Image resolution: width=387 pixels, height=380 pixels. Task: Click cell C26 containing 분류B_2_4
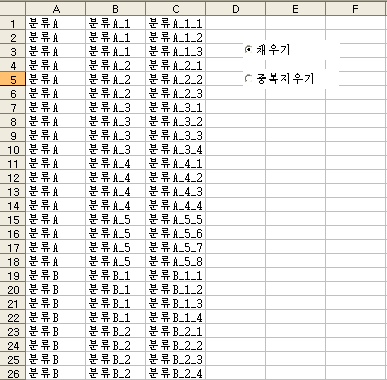pos(176,373)
